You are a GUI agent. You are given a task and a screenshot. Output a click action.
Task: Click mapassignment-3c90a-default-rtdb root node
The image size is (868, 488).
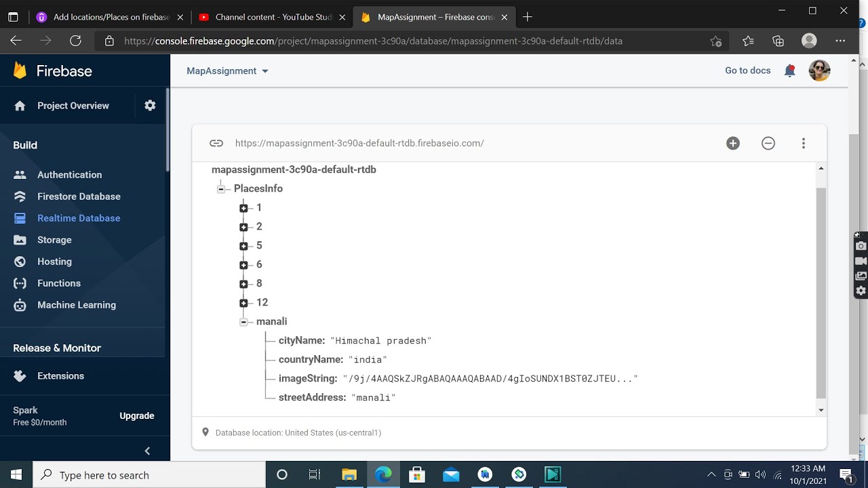[294, 169]
